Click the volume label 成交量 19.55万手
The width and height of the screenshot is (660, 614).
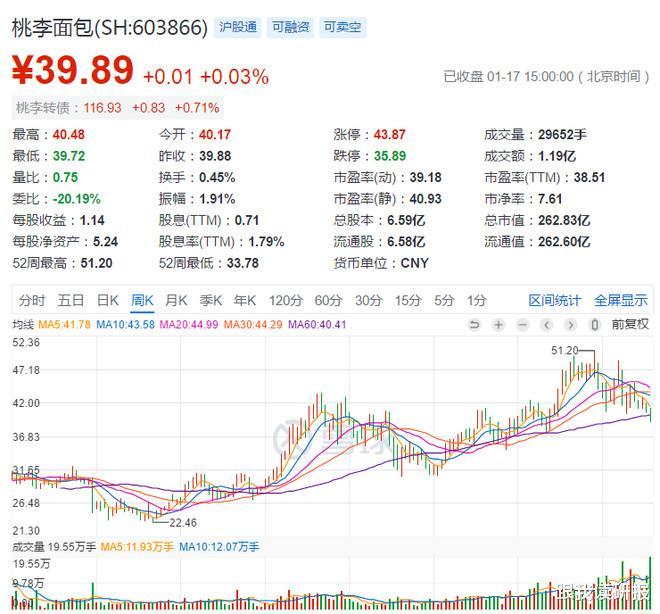click(x=54, y=547)
